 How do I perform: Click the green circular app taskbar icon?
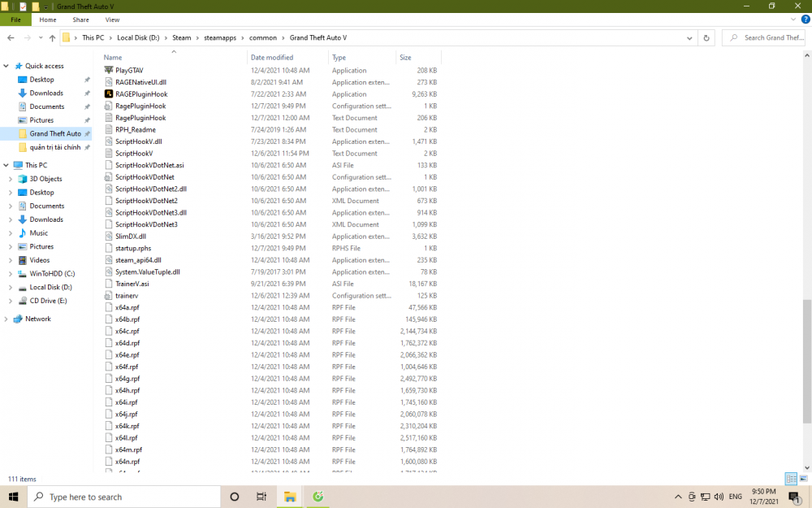(x=318, y=497)
